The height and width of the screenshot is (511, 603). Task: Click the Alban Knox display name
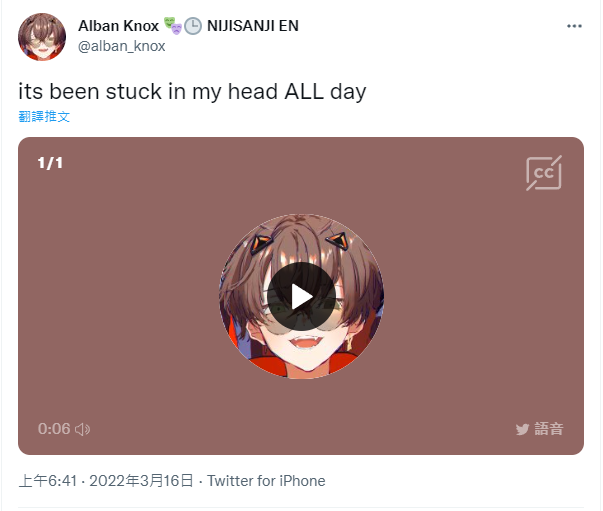[x=118, y=26]
